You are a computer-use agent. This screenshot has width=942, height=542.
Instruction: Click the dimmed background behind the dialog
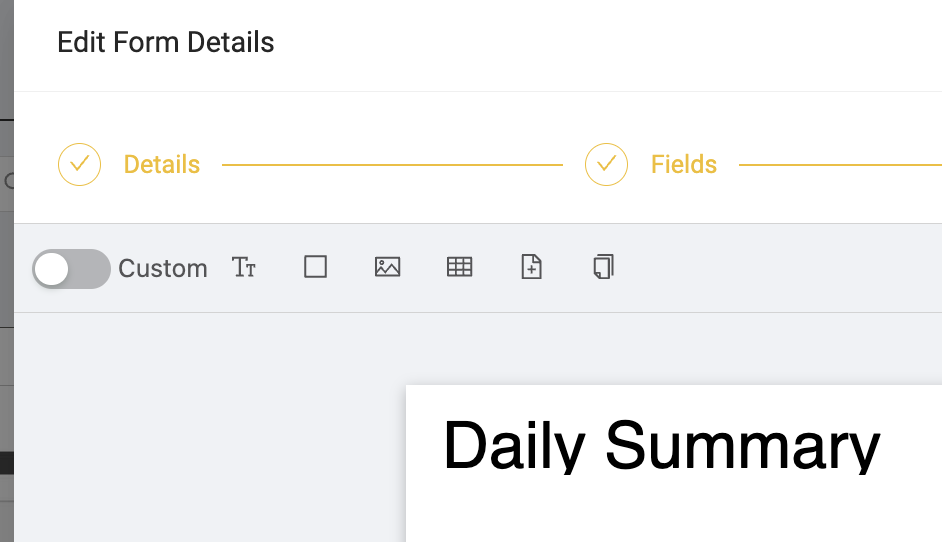(x=7, y=270)
